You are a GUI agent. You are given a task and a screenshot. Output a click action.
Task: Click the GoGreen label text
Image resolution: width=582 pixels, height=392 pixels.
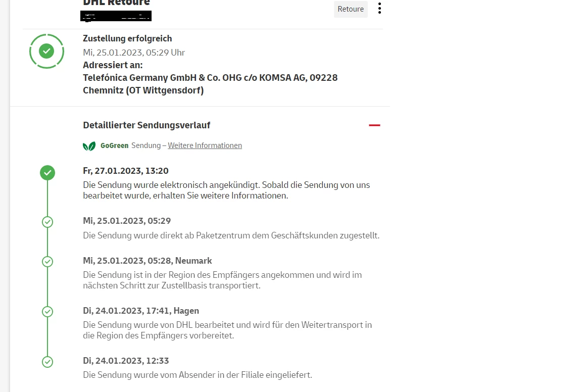114,145
